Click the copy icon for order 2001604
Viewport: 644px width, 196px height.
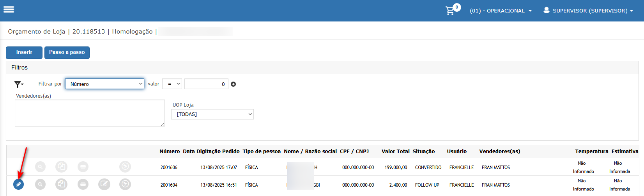[x=61, y=184]
